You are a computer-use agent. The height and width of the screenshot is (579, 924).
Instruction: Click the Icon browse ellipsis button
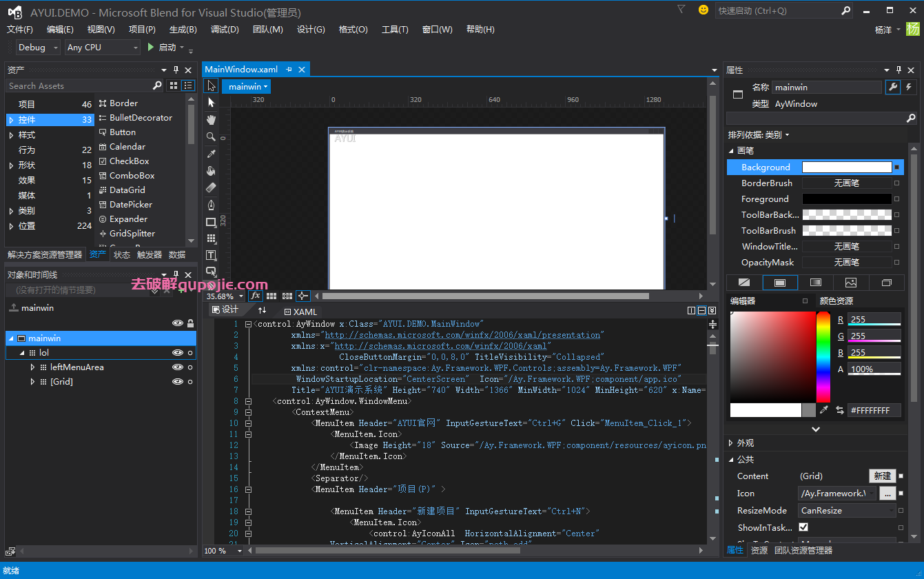(x=887, y=494)
